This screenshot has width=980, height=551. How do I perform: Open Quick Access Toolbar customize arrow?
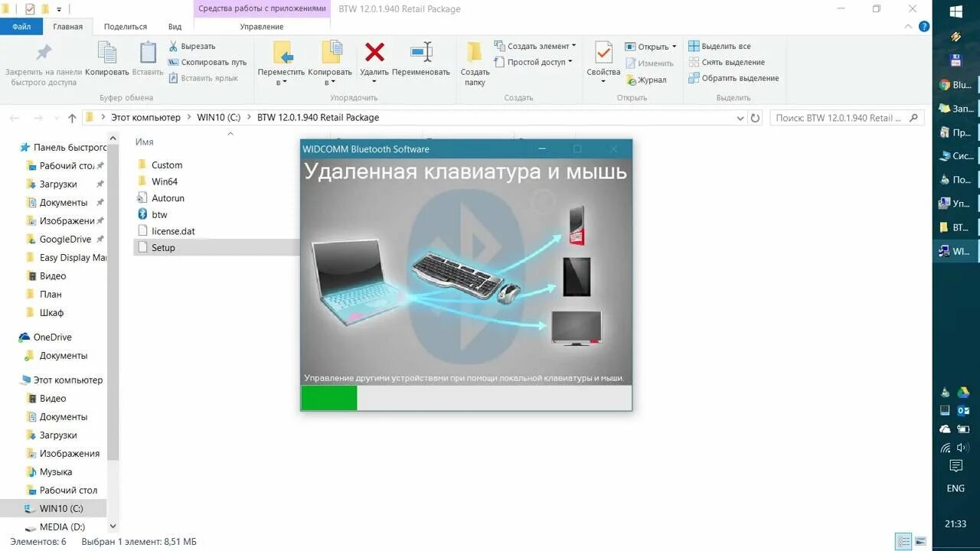(x=60, y=9)
